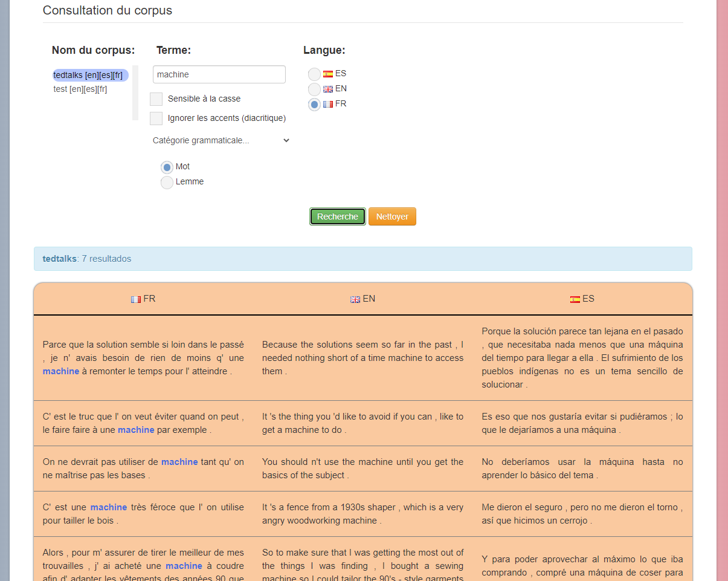The height and width of the screenshot is (581, 728).
Task: Click the Spanish flag icon in language options
Action: [328, 74]
